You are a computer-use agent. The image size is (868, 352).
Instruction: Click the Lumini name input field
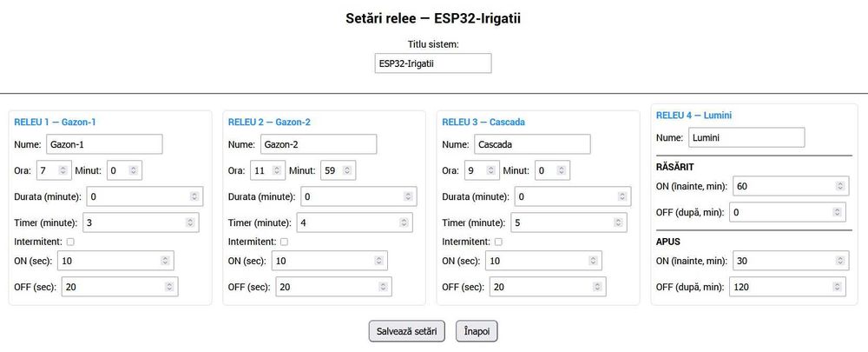(746, 137)
